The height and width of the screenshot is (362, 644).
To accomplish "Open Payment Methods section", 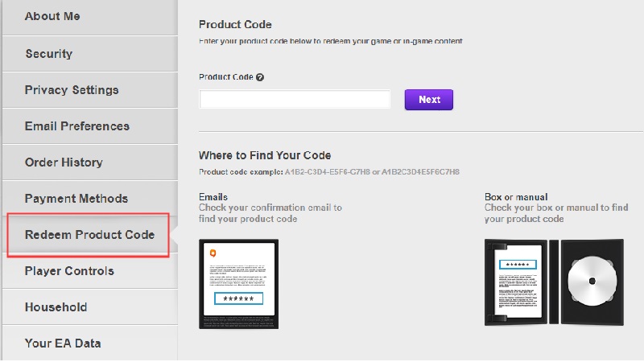I will pyautogui.click(x=76, y=199).
